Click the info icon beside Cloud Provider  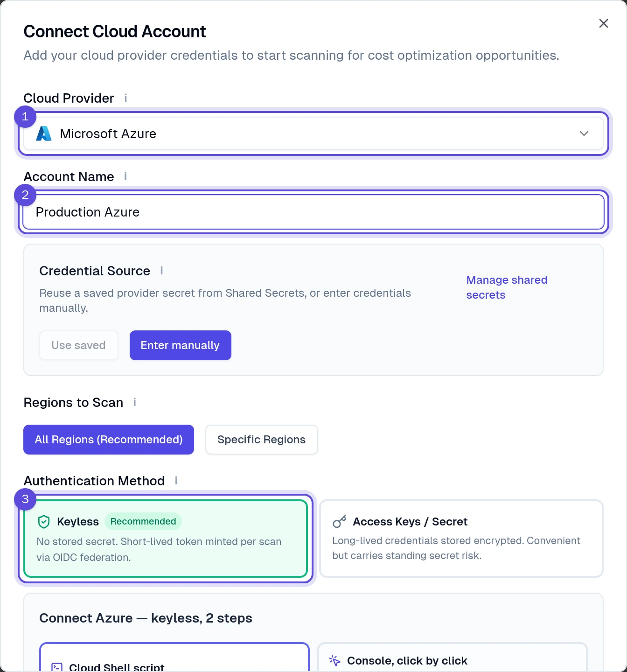click(125, 98)
